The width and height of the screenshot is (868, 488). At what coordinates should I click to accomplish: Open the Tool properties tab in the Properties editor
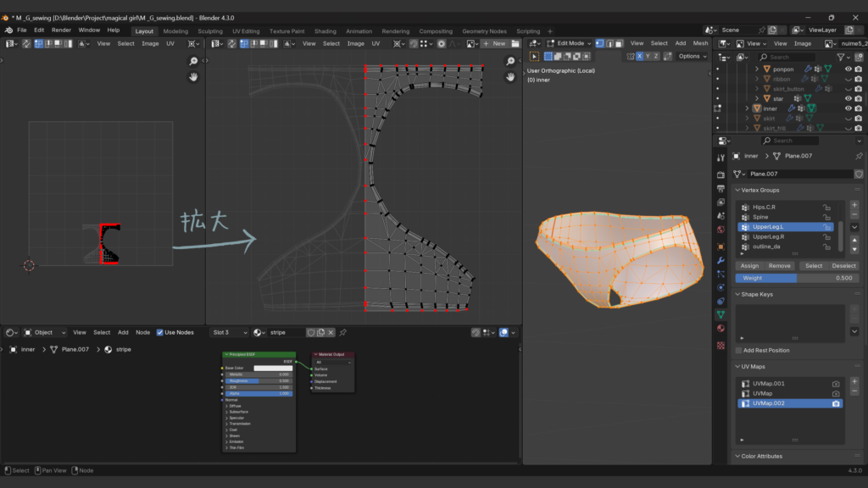[x=721, y=157]
